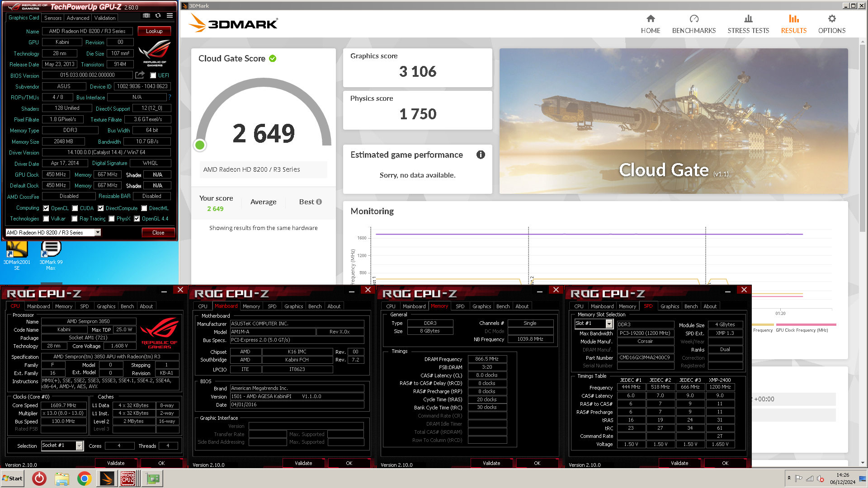Toggle the DirectML checkbox
The image size is (868, 488).
point(144,208)
